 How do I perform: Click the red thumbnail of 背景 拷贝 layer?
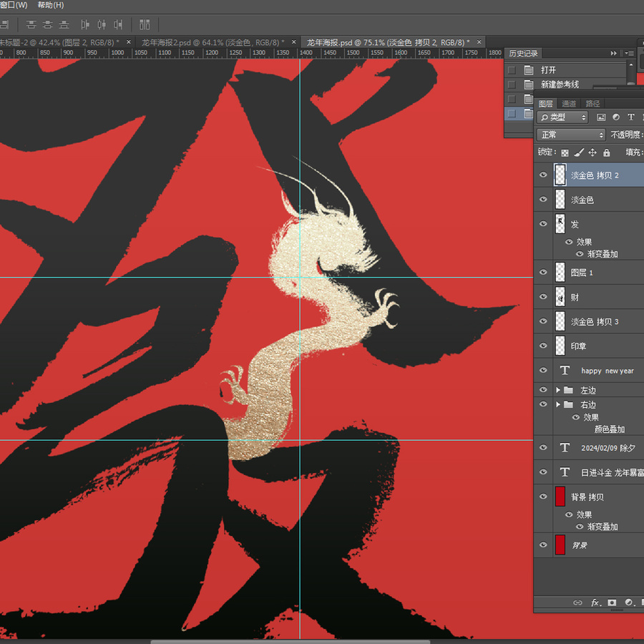coord(560,497)
